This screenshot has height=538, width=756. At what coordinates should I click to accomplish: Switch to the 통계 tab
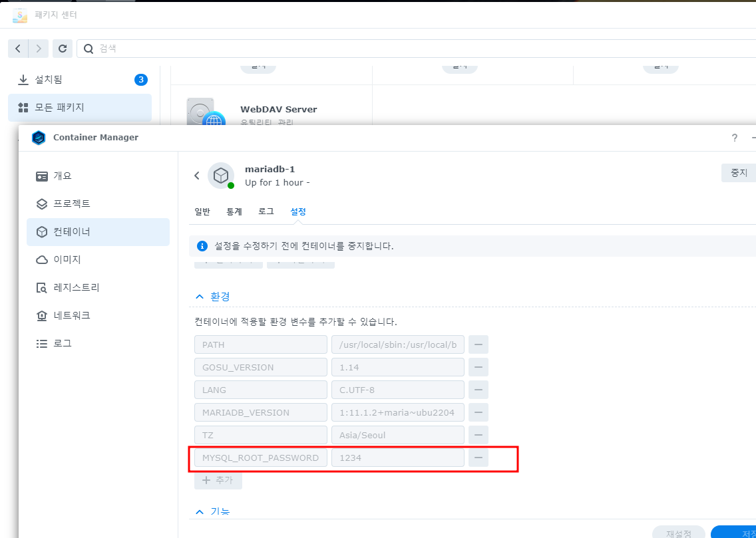(234, 211)
